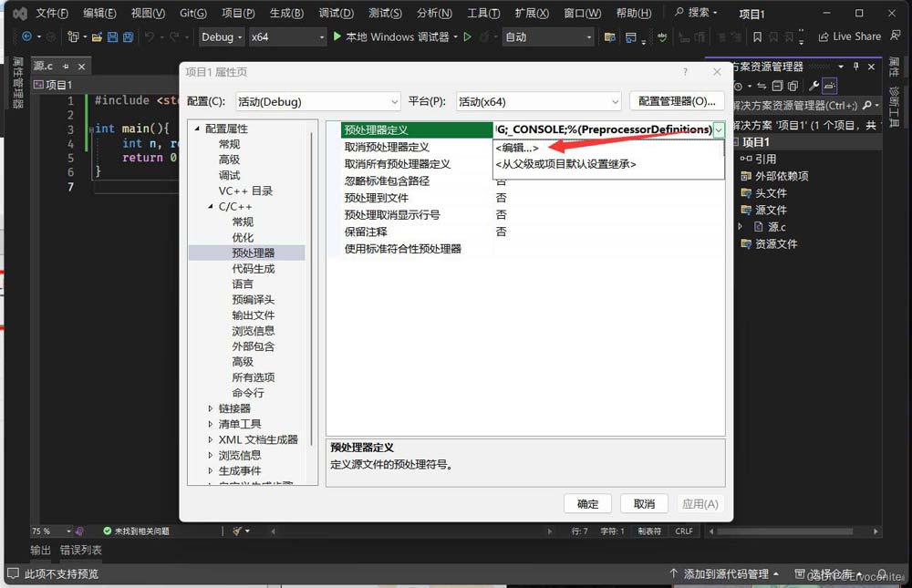Click Solution Explorer sync arrows icon

(x=762, y=86)
